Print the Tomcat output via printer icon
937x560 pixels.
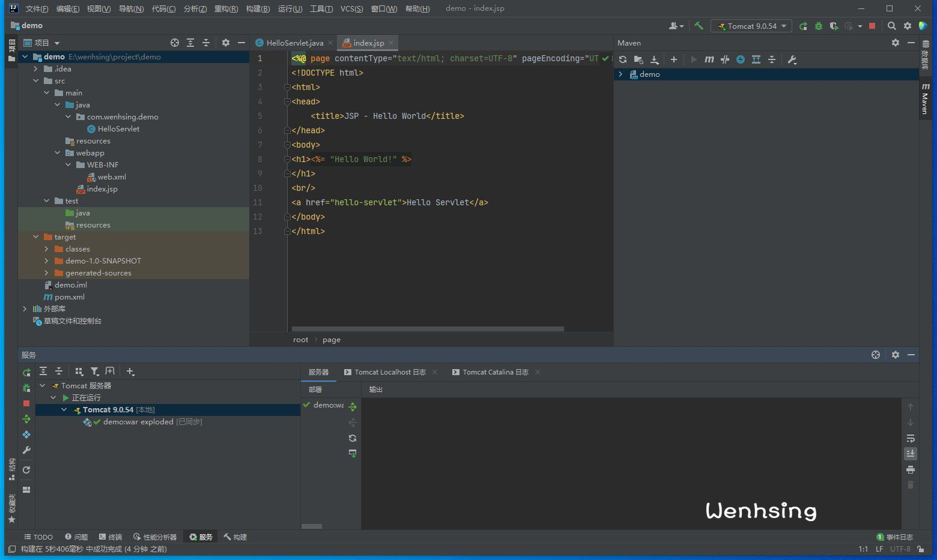911,469
